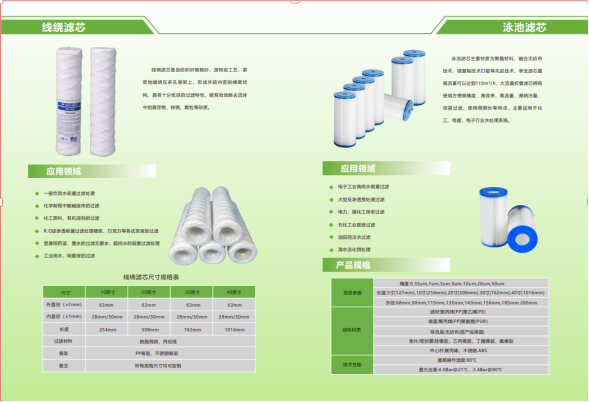Select the two upright wound filter cartridges photo
This screenshot has height=402, width=589.
click(86, 101)
